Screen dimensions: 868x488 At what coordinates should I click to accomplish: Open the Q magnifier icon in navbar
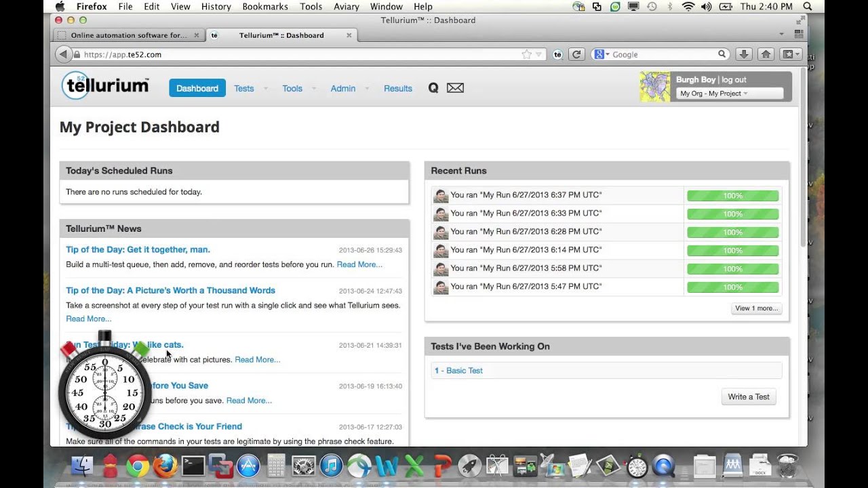433,88
